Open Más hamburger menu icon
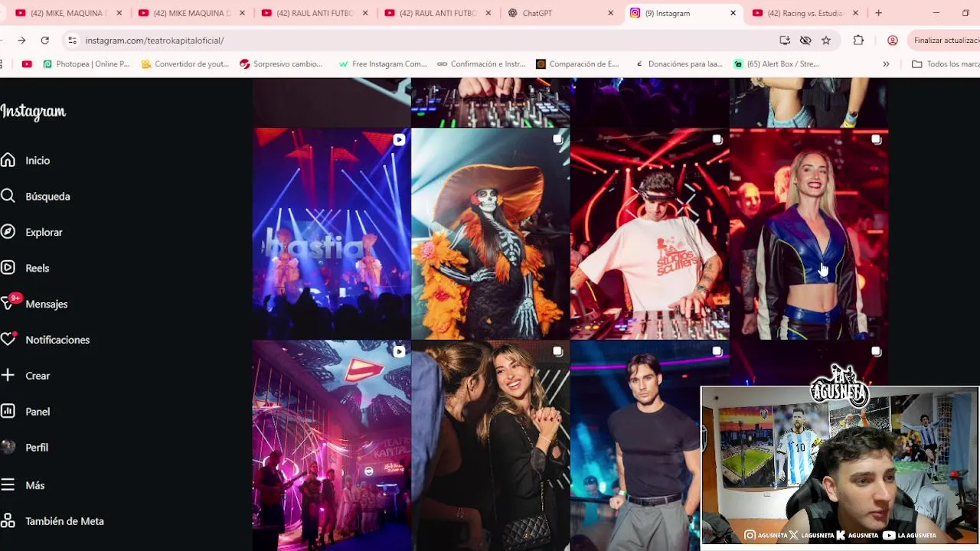 point(8,484)
